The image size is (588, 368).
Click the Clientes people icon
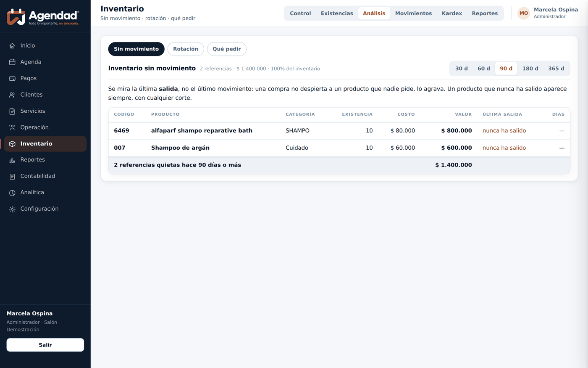point(12,95)
